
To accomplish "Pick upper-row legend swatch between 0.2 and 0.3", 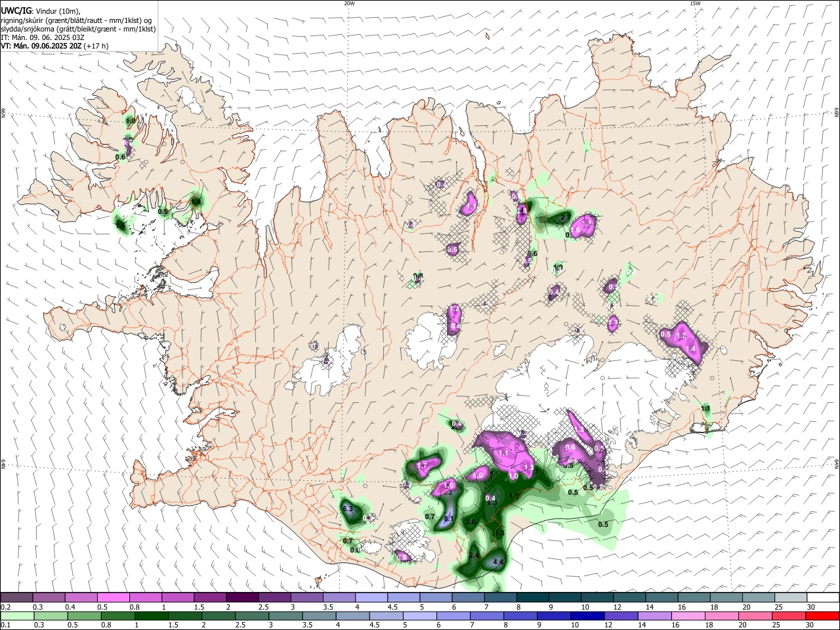I will coord(17,597).
